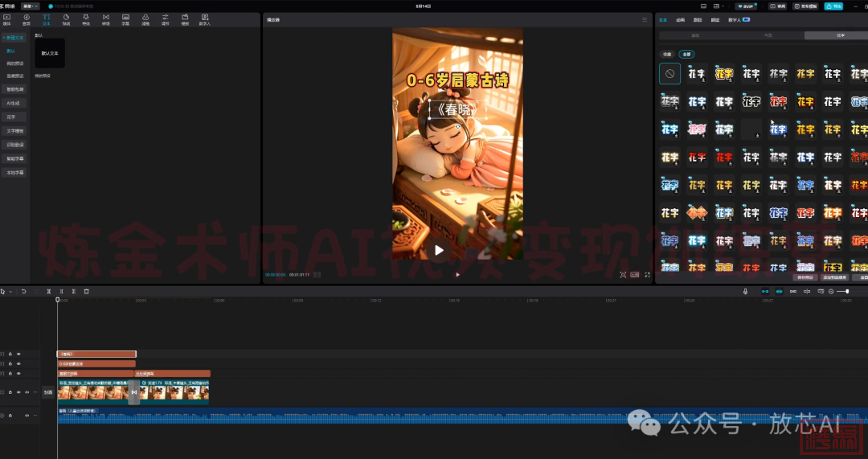
Task: Expand the selection tool dropdown arrow
Action: (x=11, y=291)
